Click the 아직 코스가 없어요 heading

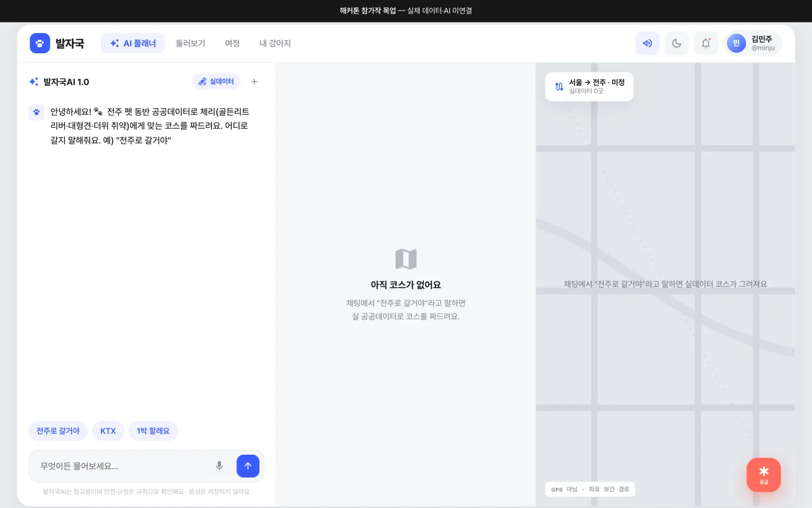[x=406, y=285]
